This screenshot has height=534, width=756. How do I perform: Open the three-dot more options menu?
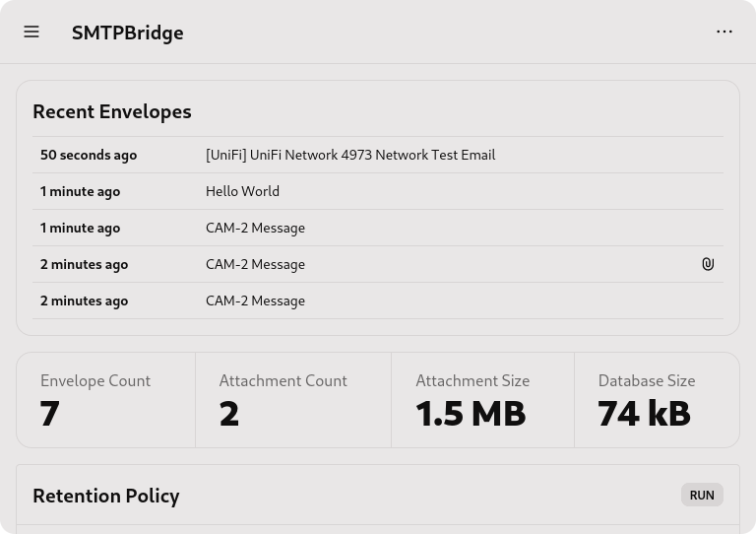click(x=724, y=33)
